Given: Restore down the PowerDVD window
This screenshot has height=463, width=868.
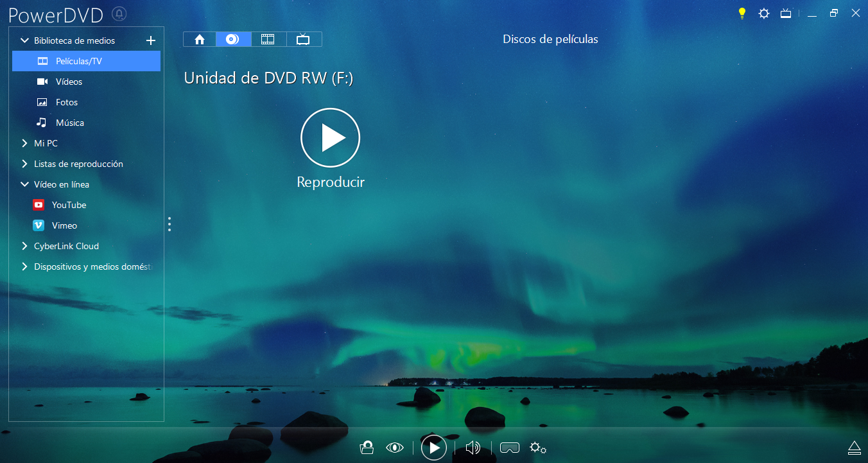Looking at the screenshot, I should (x=834, y=13).
